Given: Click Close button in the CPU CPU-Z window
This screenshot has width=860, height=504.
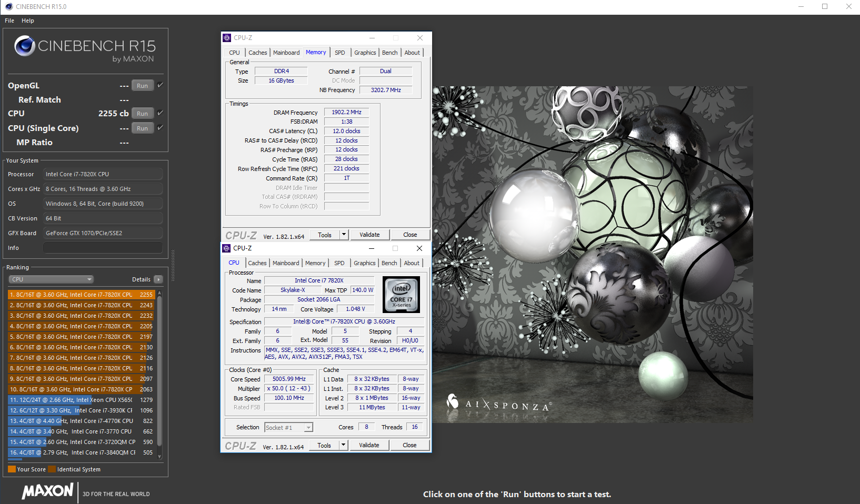Looking at the screenshot, I should 409,445.
